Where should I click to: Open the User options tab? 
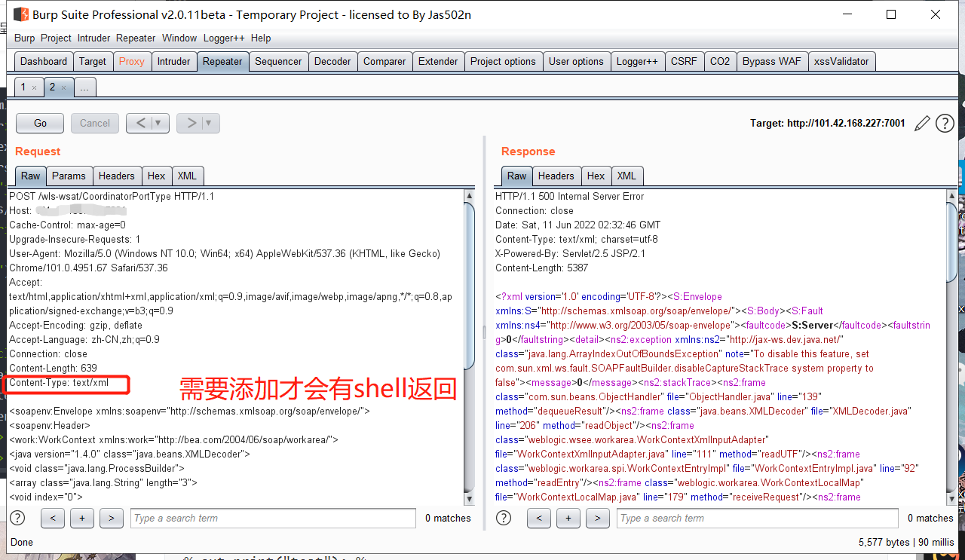(x=576, y=62)
